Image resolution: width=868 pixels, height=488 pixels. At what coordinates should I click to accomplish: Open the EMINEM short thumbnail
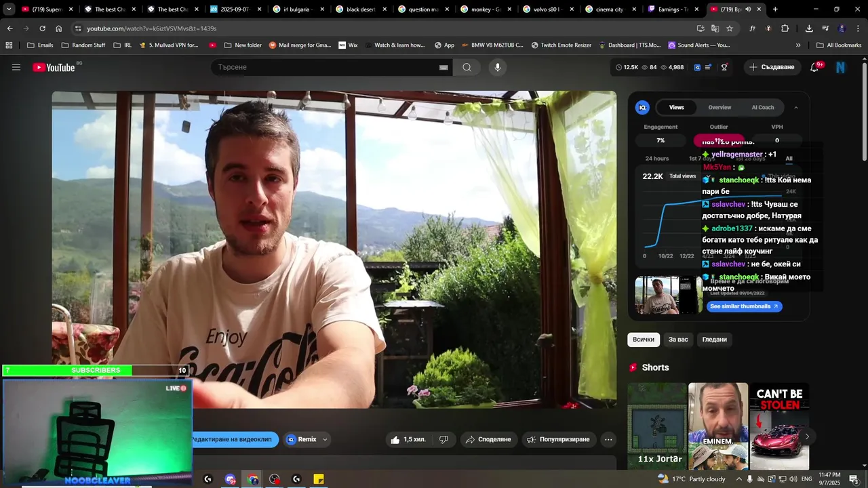pyautogui.click(x=718, y=426)
